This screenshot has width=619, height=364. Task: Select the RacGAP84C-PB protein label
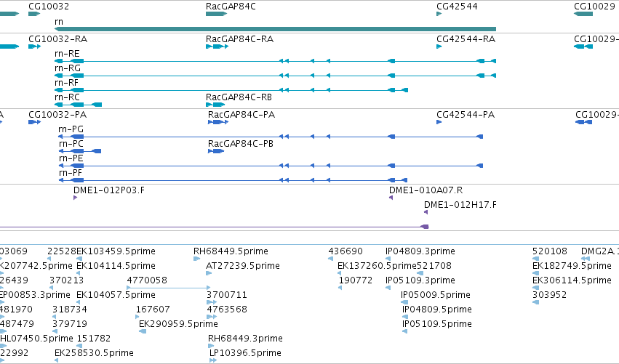(x=241, y=144)
